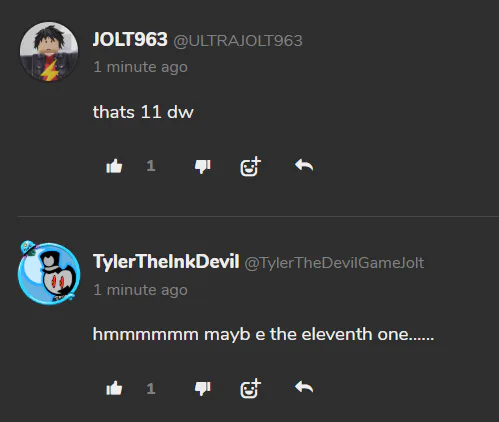The image size is (499, 422).
Task: Add a reaction to TylerTheInkDevil's comment
Action: coord(250,388)
